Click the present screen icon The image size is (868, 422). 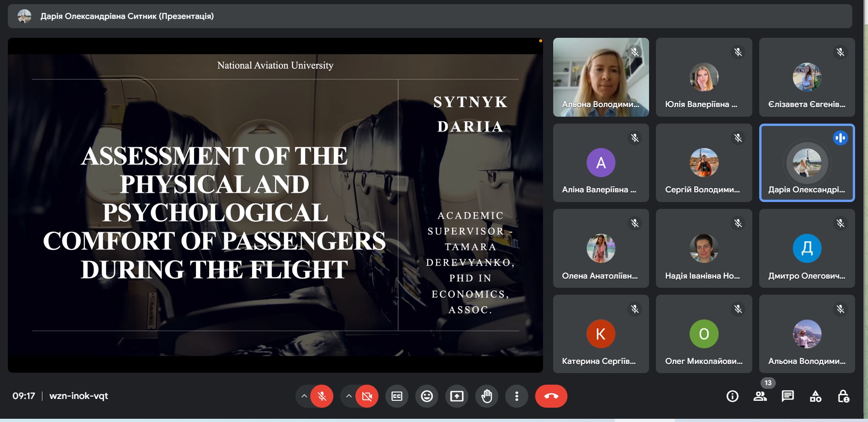click(x=456, y=396)
